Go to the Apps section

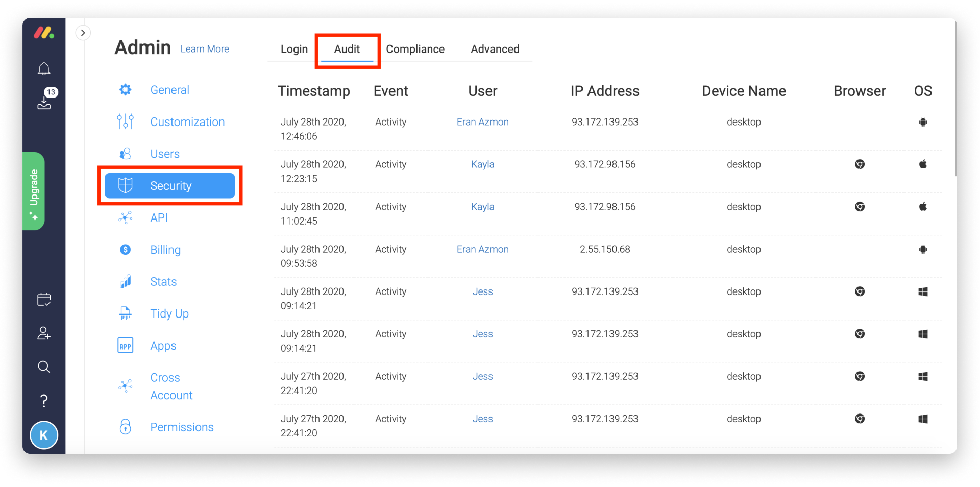(163, 346)
